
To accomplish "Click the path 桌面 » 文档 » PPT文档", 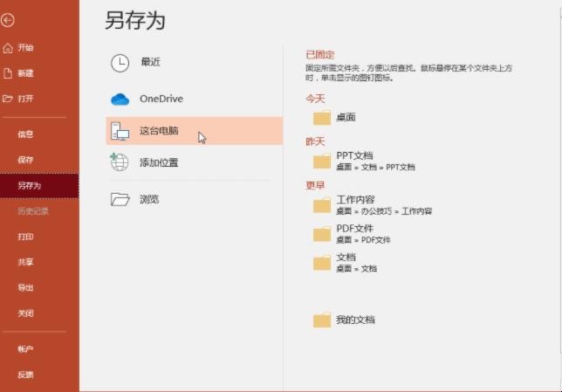I will coord(375,167).
